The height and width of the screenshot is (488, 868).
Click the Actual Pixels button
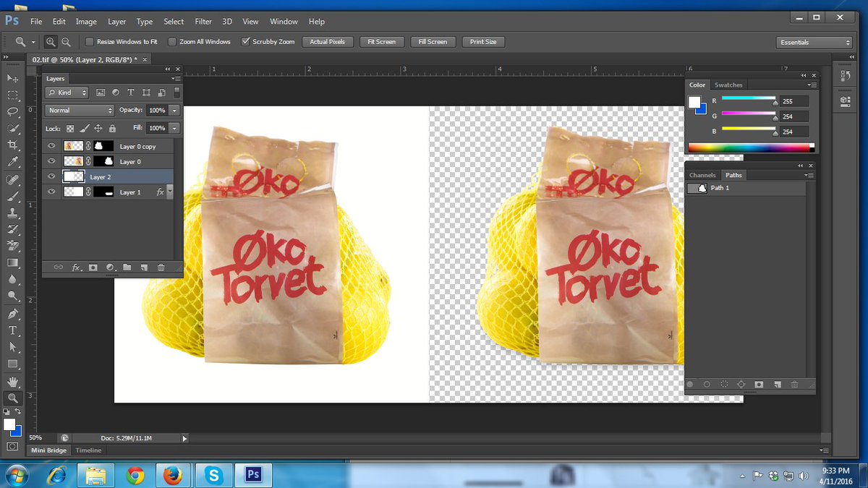pos(328,42)
